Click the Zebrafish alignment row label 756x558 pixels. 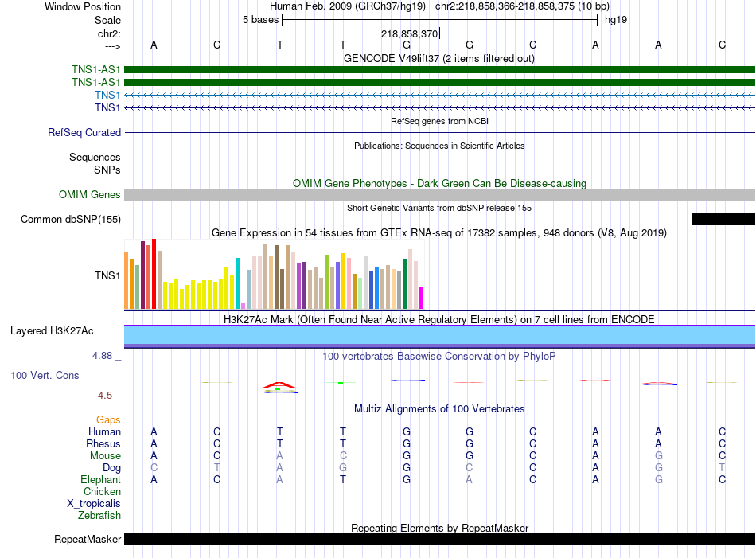[x=99, y=516]
